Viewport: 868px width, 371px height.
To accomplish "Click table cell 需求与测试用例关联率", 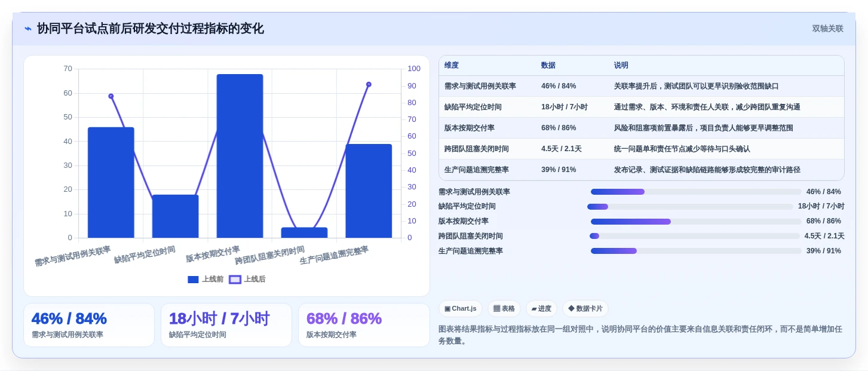I will coord(480,86).
